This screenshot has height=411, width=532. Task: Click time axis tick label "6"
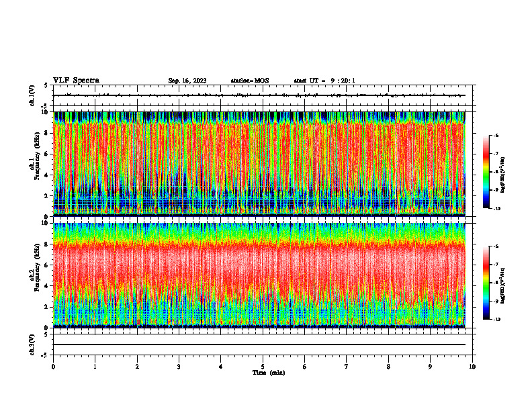coord(305,367)
